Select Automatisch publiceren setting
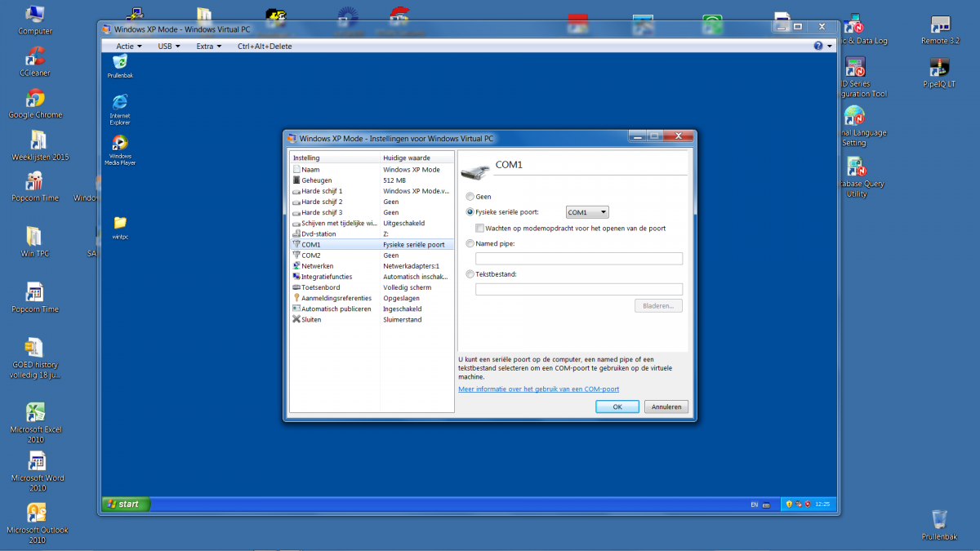980x551 pixels. (x=372, y=309)
